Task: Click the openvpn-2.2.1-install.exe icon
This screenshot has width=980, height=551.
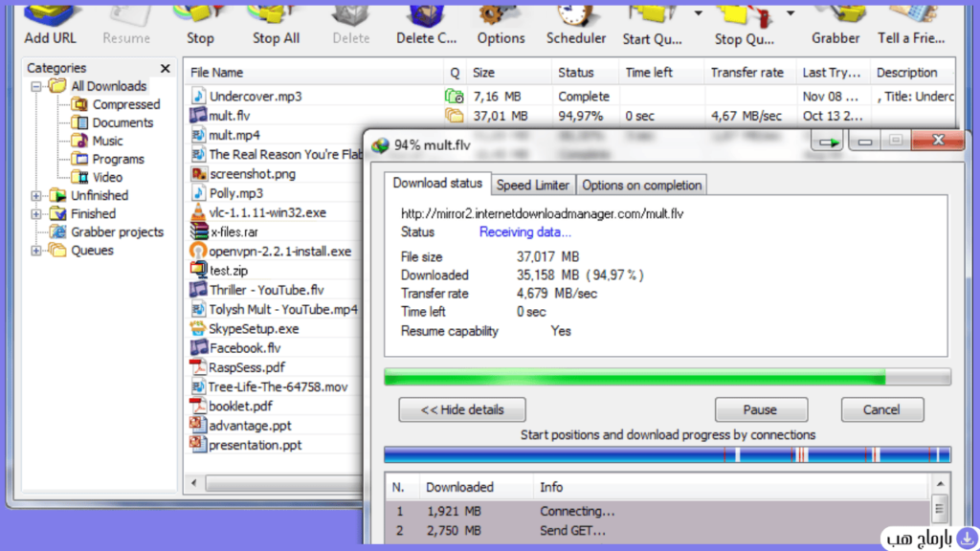Action: point(198,251)
